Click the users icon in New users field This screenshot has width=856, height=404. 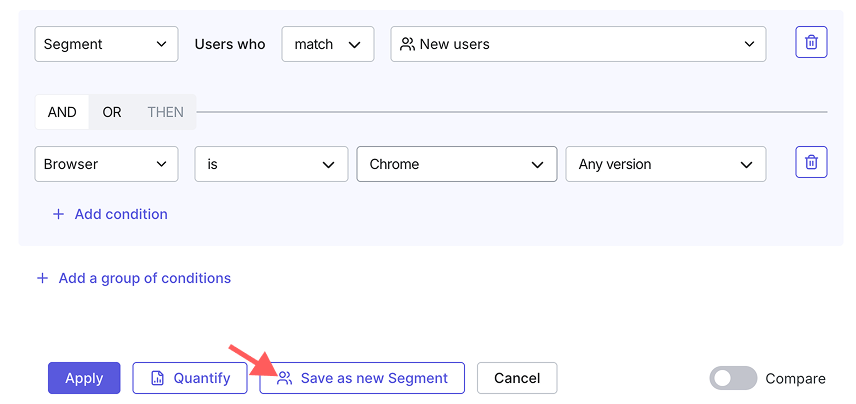pyautogui.click(x=407, y=44)
